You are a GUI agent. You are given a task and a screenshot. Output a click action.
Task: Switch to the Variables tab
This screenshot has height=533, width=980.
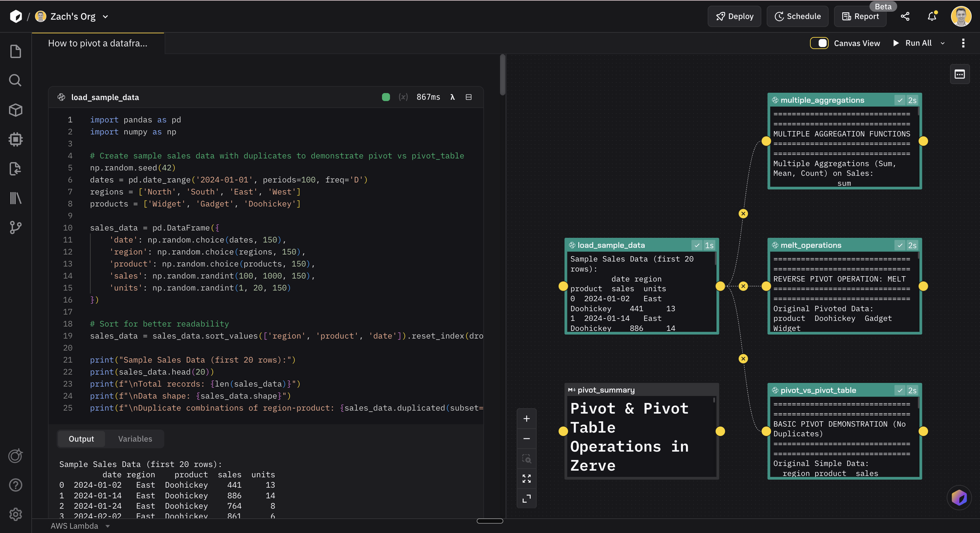135,439
